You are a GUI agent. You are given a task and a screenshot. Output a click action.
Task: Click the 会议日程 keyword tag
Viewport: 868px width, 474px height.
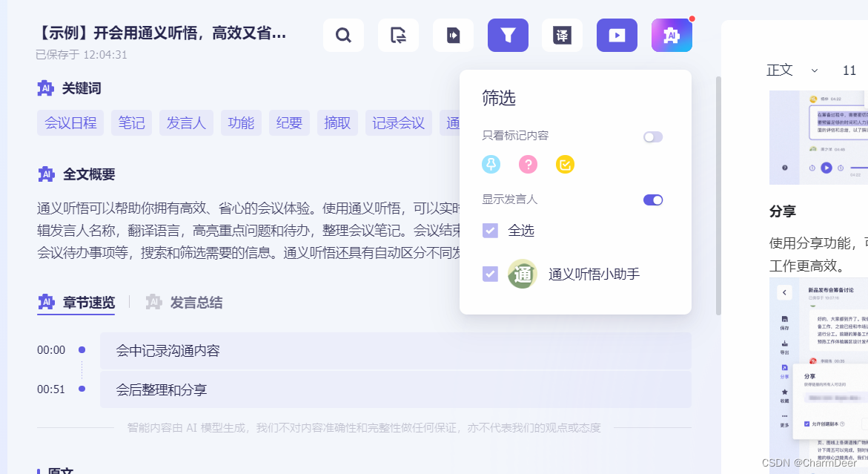(x=70, y=123)
